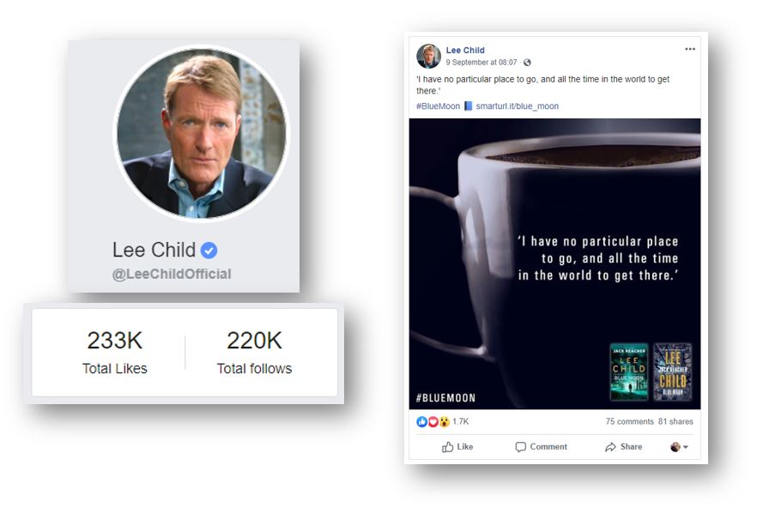Click the small post author avatar
This screenshot has height=532, width=763.
click(428, 56)
